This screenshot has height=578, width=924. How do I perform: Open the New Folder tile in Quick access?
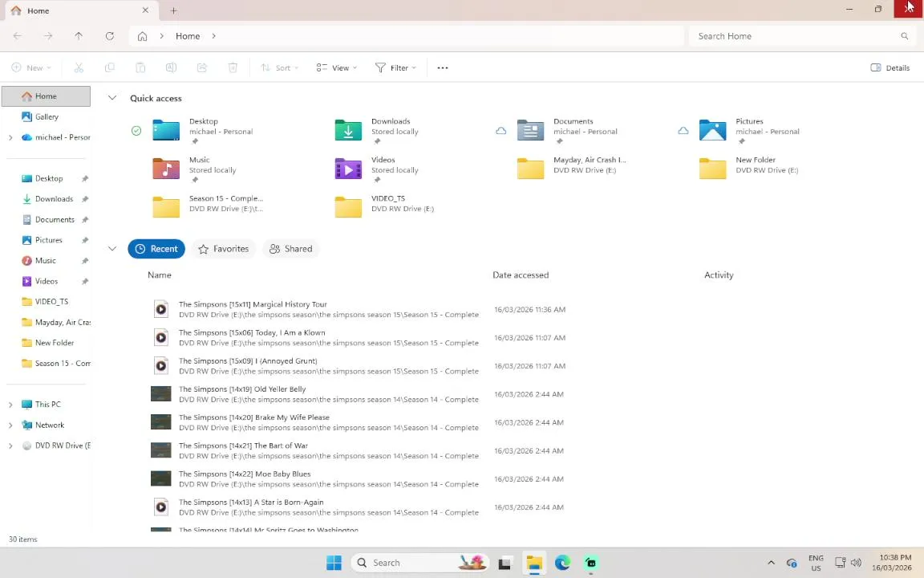(x=748, y=168)
